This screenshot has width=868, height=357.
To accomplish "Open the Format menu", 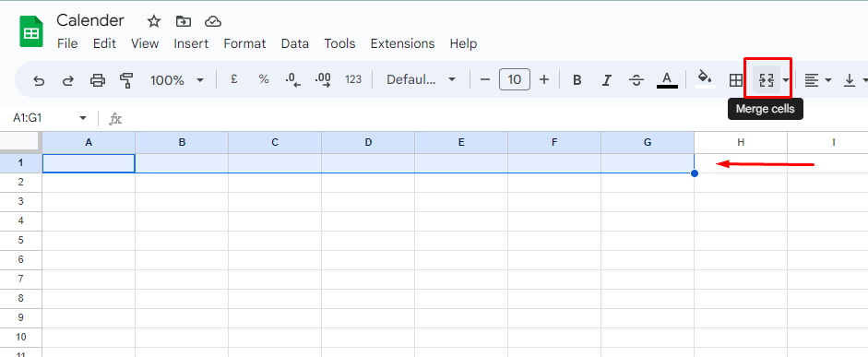I will pos(244,43).
